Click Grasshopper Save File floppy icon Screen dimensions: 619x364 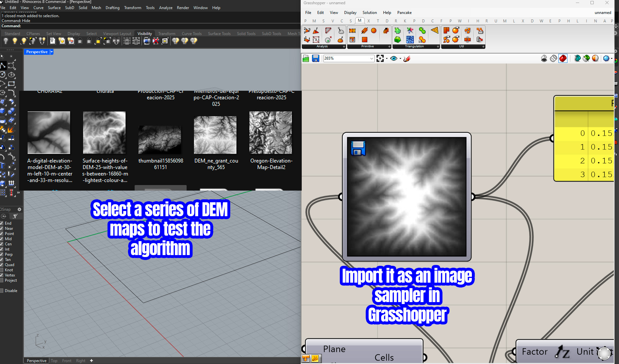tap(316, 58)
